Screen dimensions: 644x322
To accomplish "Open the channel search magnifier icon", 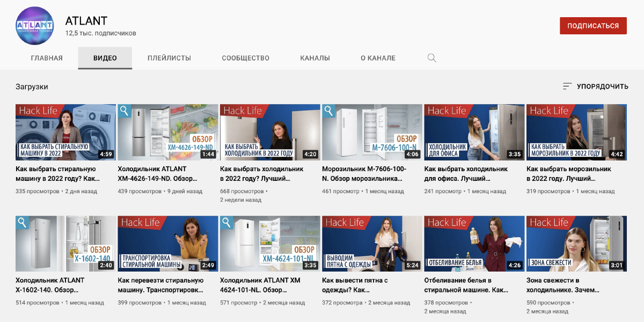I will [x=431, y=58].
